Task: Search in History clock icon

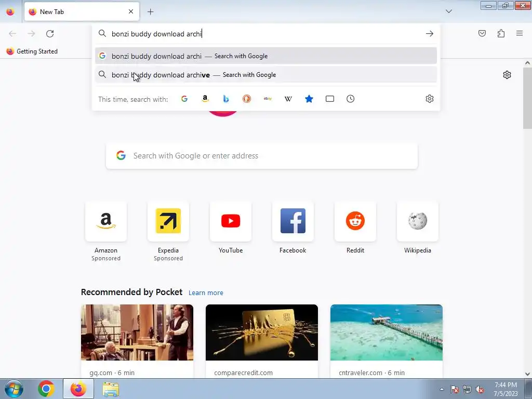Action: [351, 99]
